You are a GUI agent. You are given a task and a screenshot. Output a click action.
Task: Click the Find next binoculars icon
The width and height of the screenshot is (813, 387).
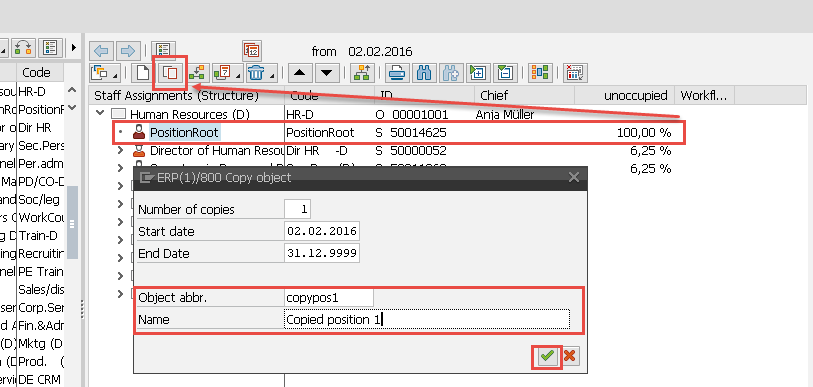coord(451,73)
